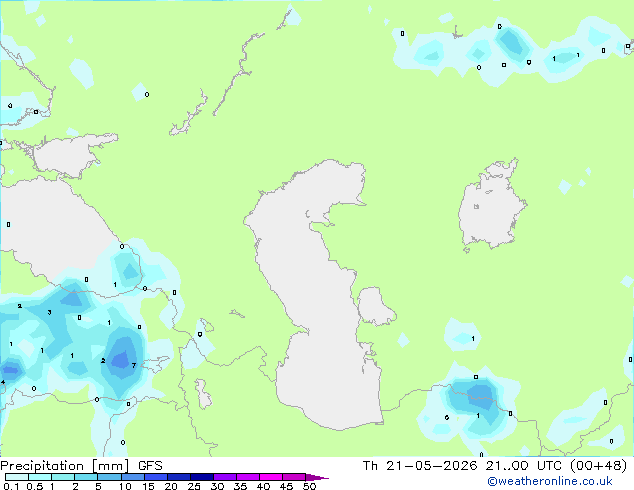Click the arrow tip past 50 on the legend
The width and height of the screenshot is (634, 490).
[x=317, y=477]
